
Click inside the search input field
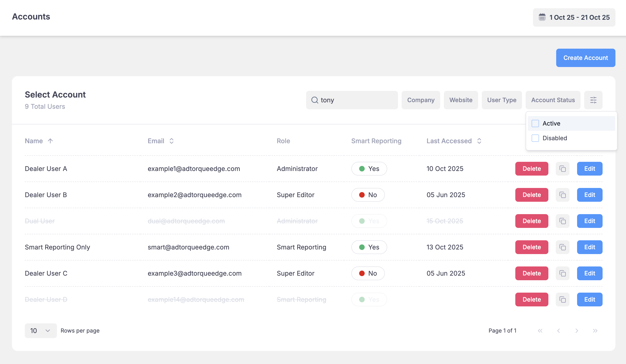[x=353, y=100]
